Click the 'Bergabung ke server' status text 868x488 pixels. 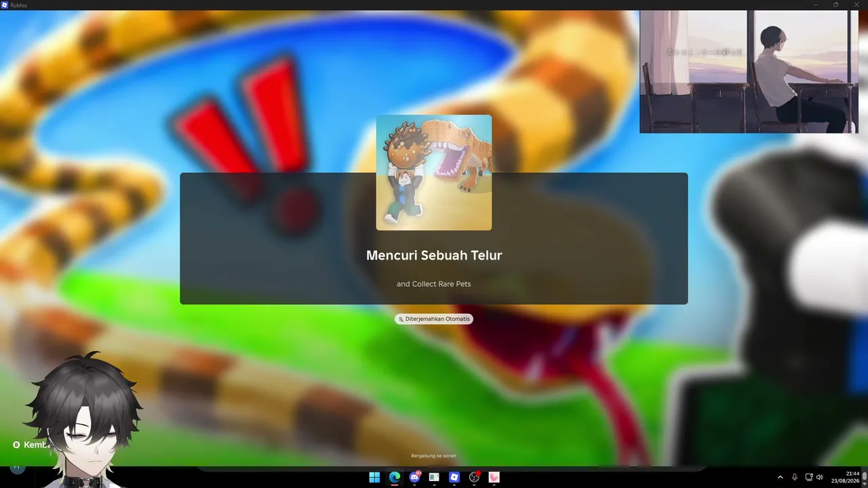click(434, 456)
